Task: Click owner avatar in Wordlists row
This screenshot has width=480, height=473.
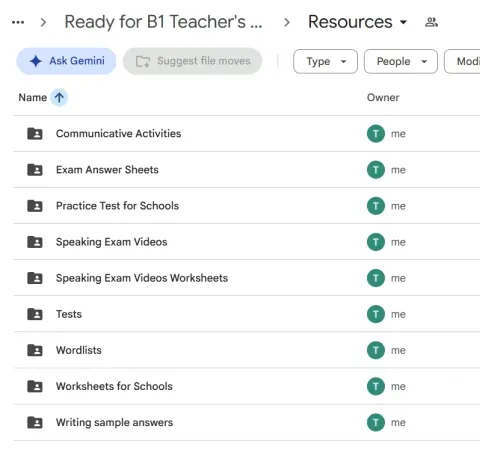Action: tap(376, 350)
